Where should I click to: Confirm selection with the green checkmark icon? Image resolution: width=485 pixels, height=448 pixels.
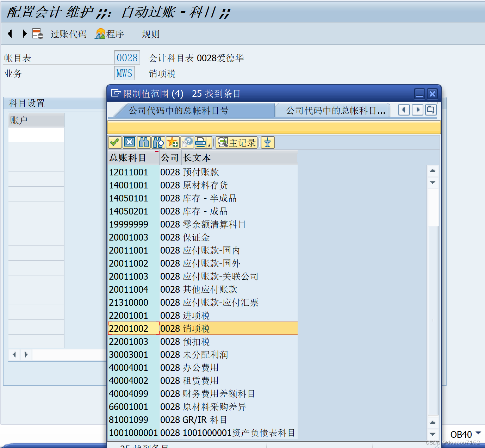(115, 142)
